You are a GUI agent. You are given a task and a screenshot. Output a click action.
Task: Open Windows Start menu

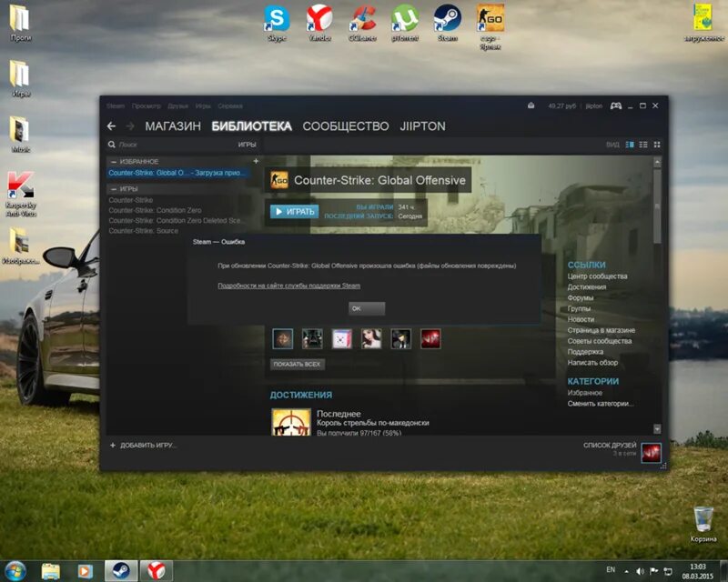[15, 571]
